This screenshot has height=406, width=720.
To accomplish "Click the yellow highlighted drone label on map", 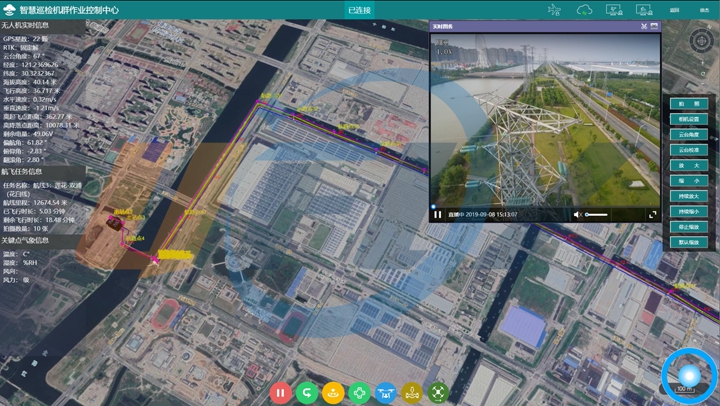I will (x=174, y=254).
